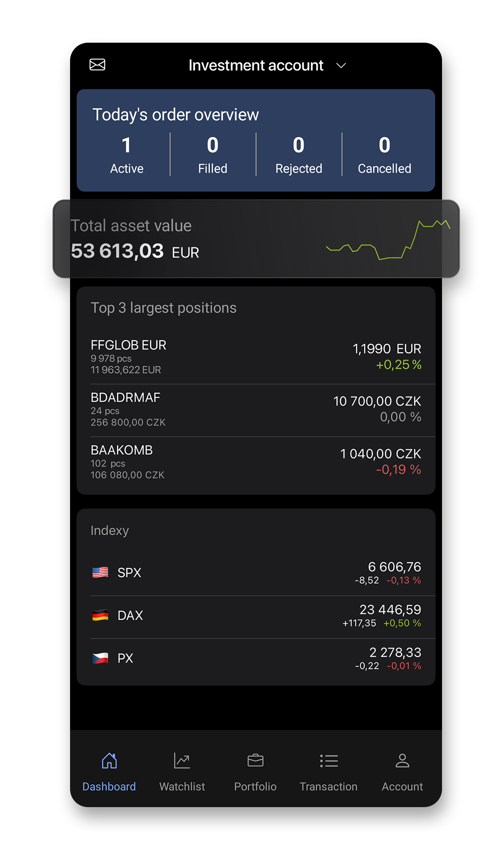
Task: Open the Total asset value card
Action: [180, 239]
